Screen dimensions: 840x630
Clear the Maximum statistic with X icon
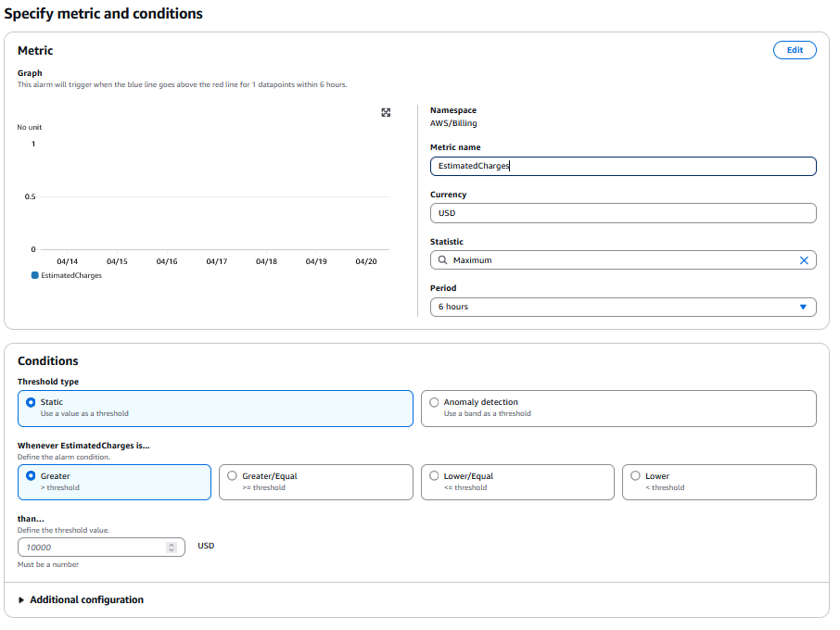coord(804,260)
